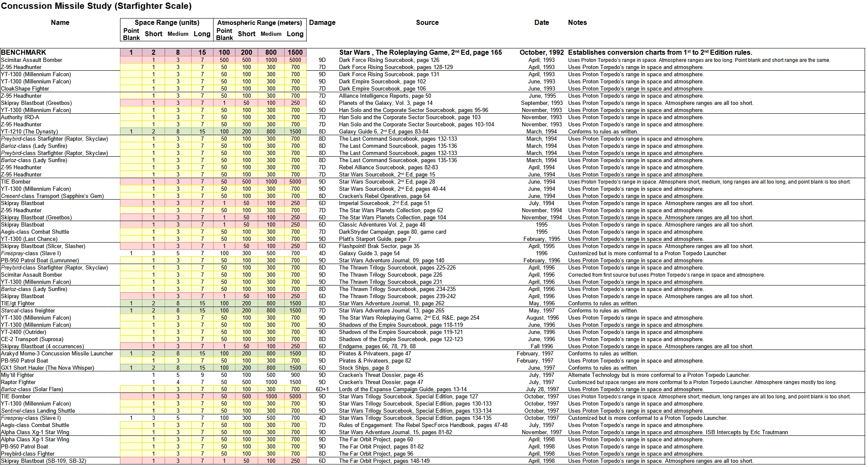Select the GX1 Short Hauler row
The height and width of the screenshot is (467, 868).
point(47,368)
